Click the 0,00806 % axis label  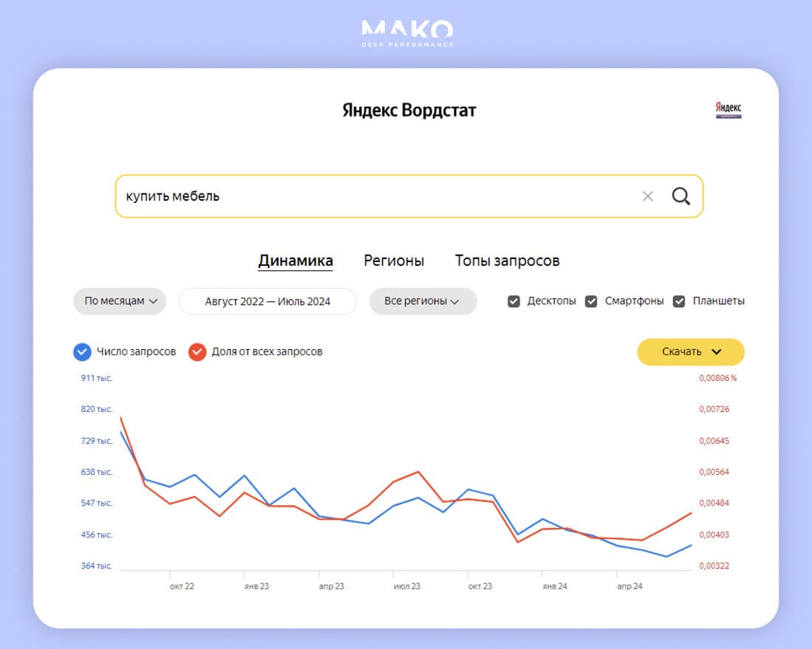click(x=718, y=378)
